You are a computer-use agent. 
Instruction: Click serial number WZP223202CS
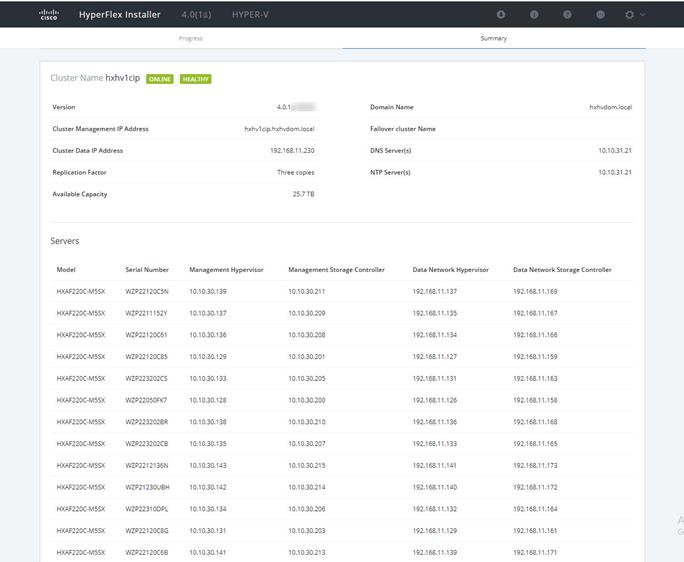point(147,379)
